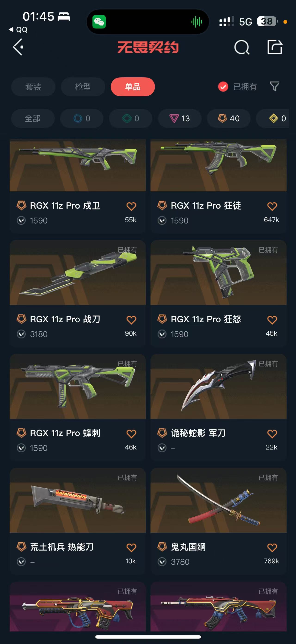This screenshot has width=296, height=644.
Task: Filter by 全部 rarity chip
Action: coord(33,118)
